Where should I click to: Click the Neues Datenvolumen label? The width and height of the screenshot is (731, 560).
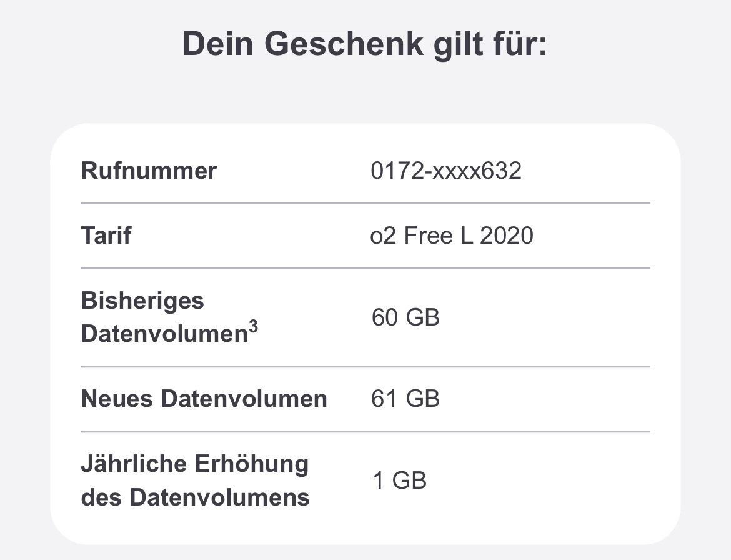tap(204, 399)
